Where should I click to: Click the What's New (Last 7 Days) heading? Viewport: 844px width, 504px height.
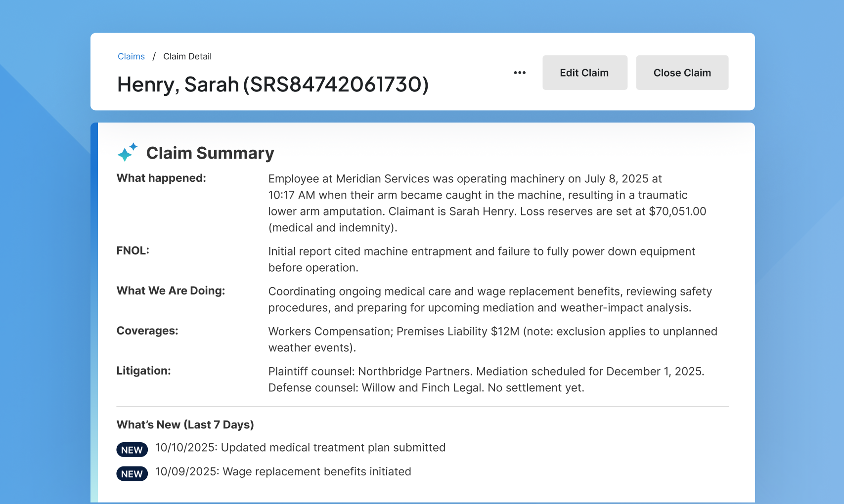coord(185,424)
